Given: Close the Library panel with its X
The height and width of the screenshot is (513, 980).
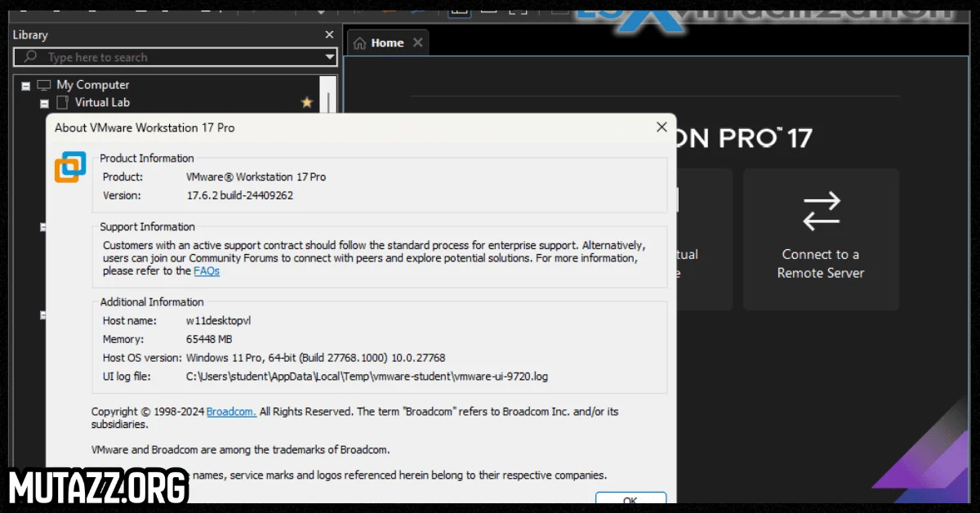Looking at the screenshot, I should [329, 34].
